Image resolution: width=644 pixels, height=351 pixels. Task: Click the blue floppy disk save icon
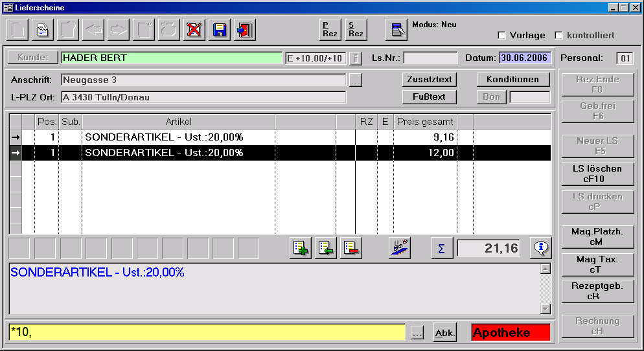(220, 30)
